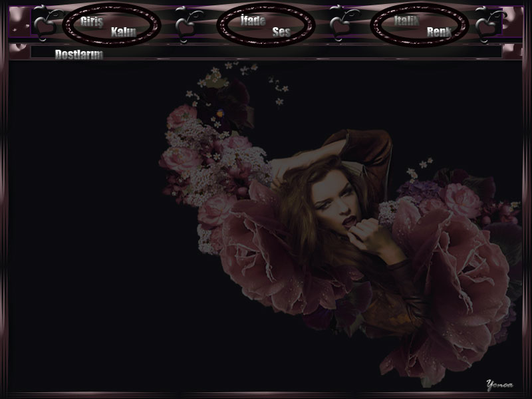This screenshot has height=399, width=532.
Task: Toggle Kalın bold text formatting
Action: click(124, 31)
